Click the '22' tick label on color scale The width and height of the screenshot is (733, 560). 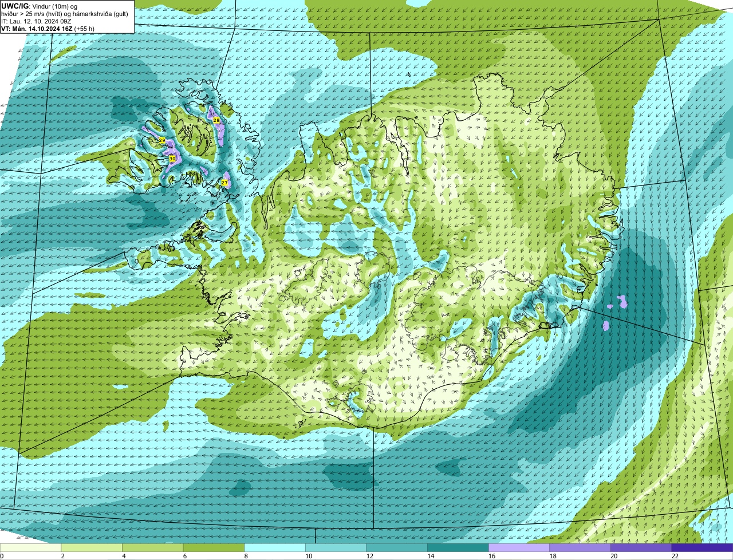[675, 556]
